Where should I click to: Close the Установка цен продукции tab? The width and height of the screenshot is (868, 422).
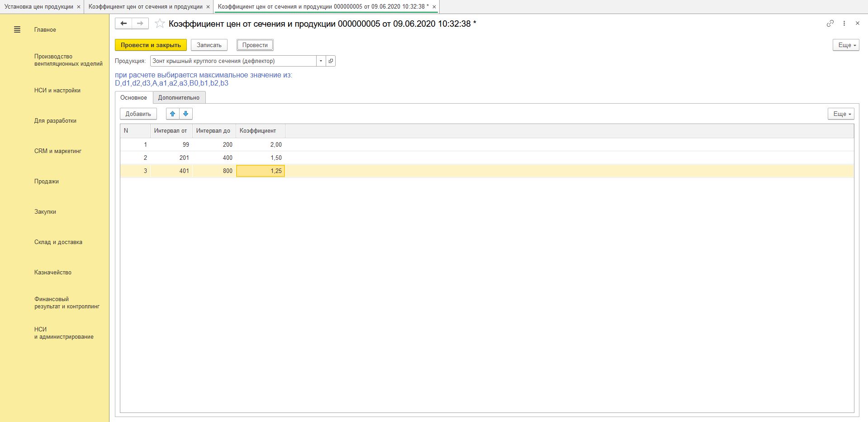[x=78, y=7]
